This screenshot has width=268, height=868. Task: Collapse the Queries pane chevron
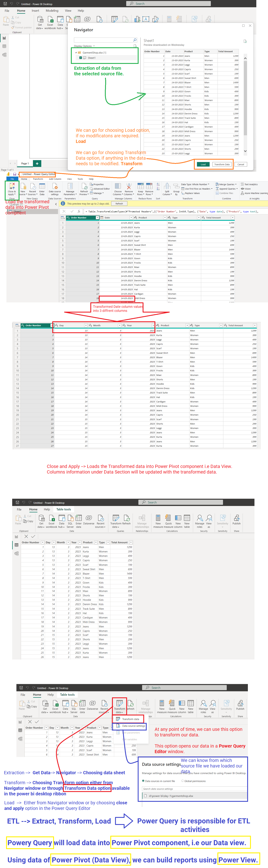tap(56, 204)
